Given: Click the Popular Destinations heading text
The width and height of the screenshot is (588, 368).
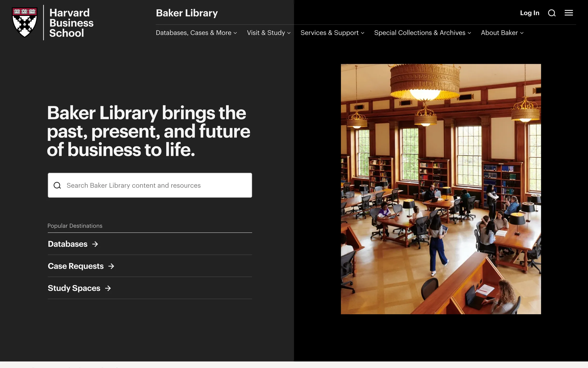Looking at the screenshot, I should [x=75, y=226].
